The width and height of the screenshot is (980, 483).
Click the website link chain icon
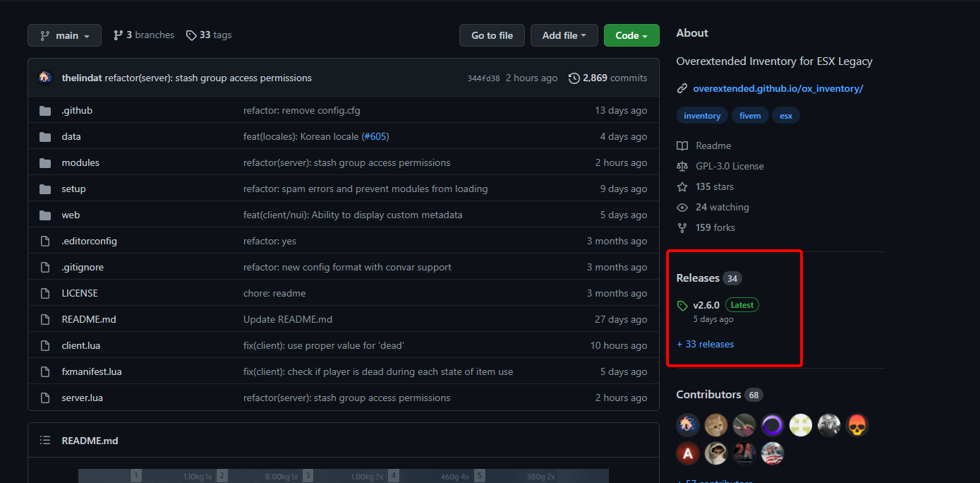[x=682, y=88]
